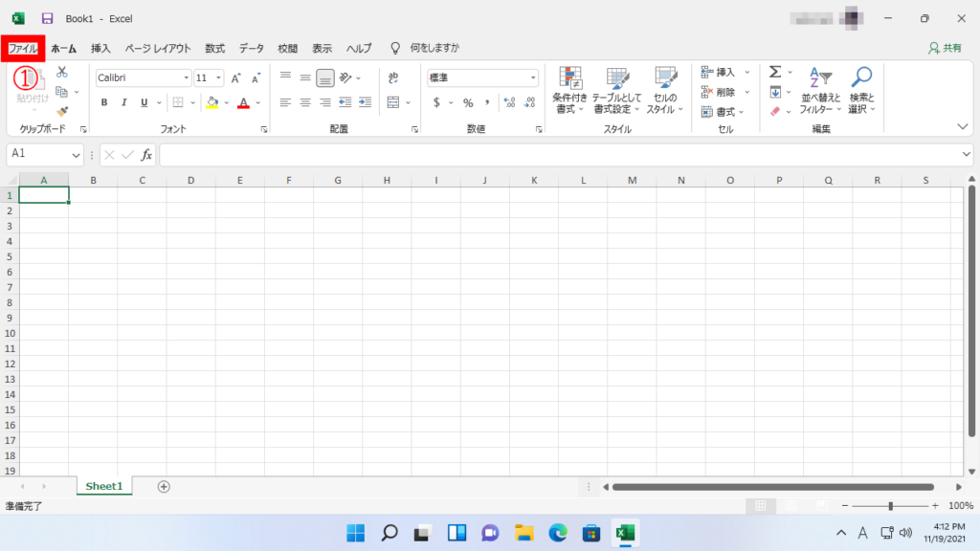Open the Name Box A1 dropdown
Image resolution: width=980 pixels, height=551 pixels.
coord(77,155)
